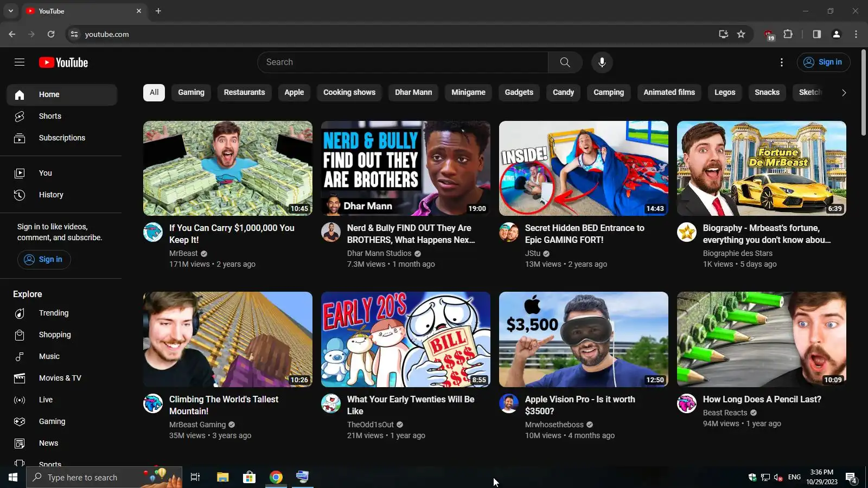Go back with the browser back arrow

pyautogui.click(x=12, y=34)
